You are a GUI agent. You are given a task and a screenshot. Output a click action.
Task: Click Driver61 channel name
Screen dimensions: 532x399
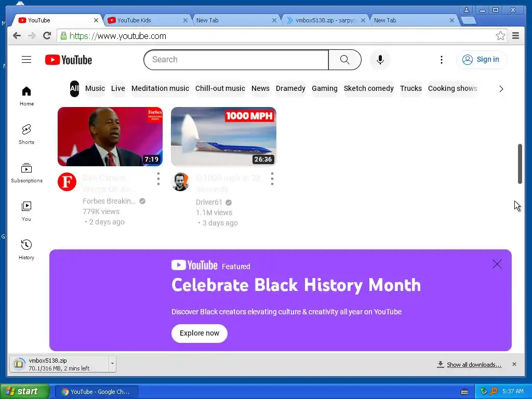point(209,202)
